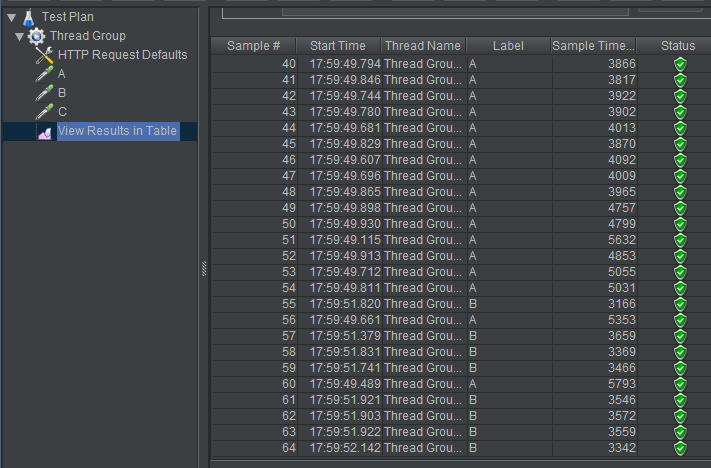Click the success status icon for sample 57
Screen dimensions: 711x468
[680, 336]
